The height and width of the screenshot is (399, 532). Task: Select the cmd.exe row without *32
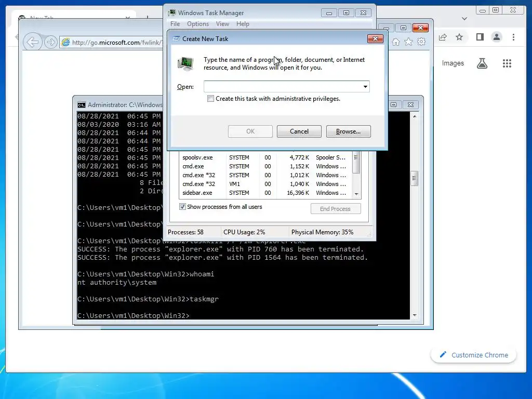(x=265, y=166)
